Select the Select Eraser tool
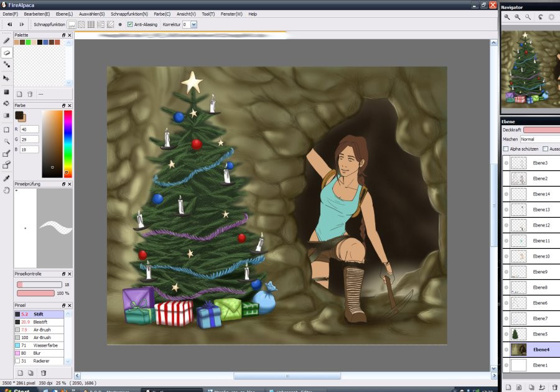 [6, 166]
